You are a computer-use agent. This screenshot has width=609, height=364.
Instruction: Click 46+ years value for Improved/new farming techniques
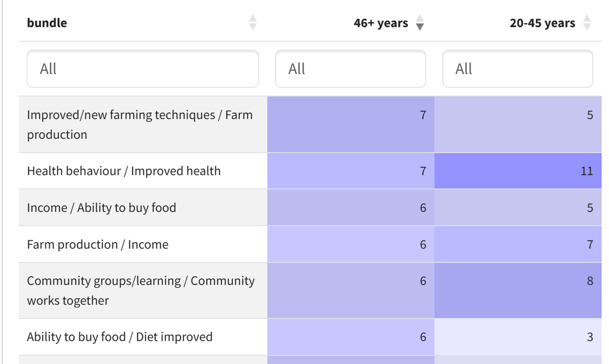pos(351,125)
